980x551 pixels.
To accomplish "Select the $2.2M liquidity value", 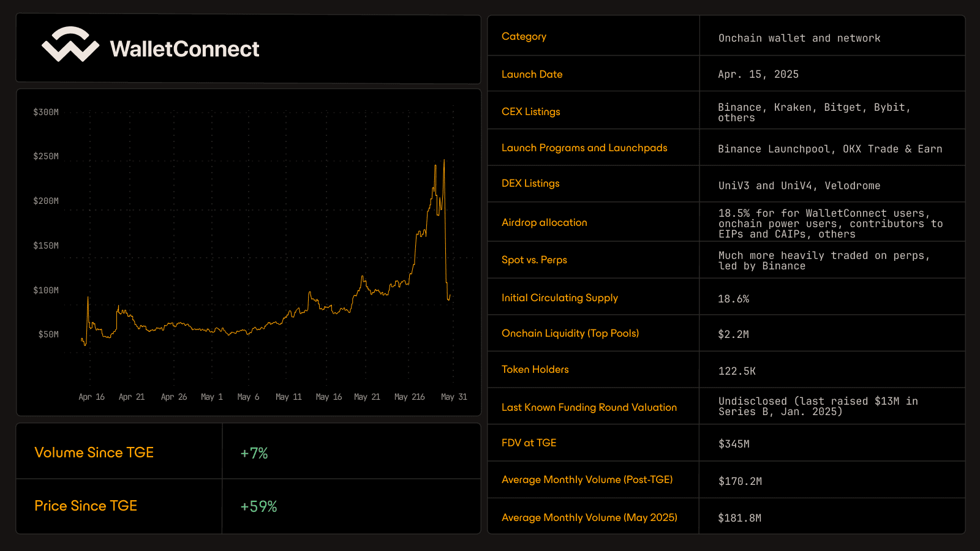I will click(x=734, y=334).
